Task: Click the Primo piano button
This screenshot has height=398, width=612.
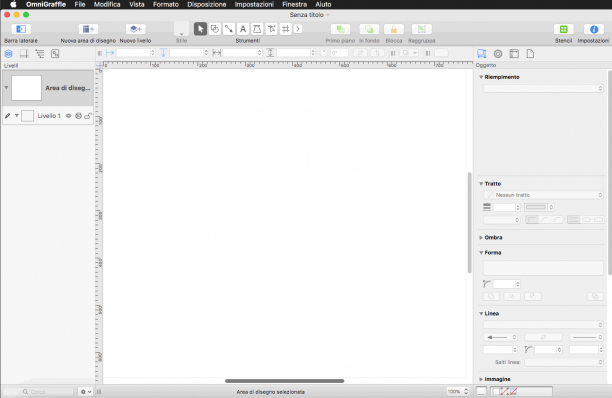Action: click(340, 29)
